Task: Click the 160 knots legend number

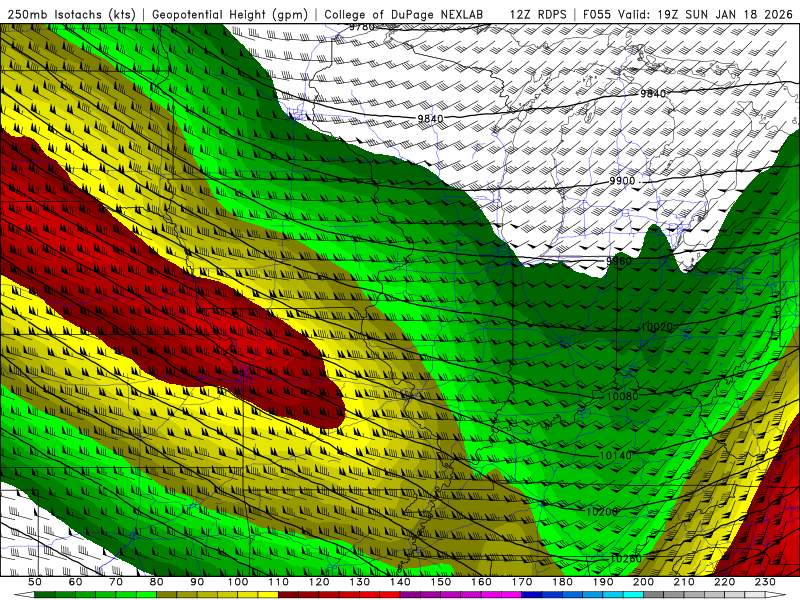Action: click(481, 582)
